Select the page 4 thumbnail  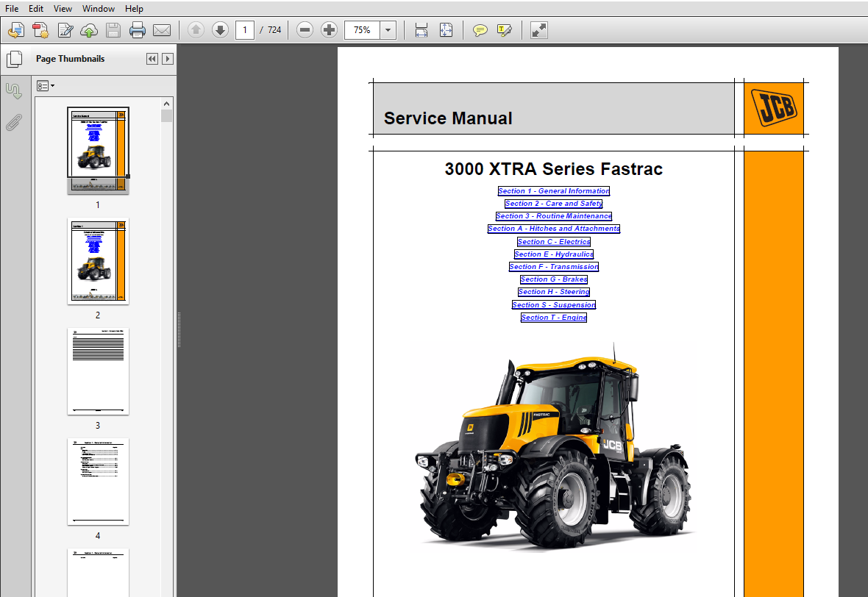[x=98, y=482]
